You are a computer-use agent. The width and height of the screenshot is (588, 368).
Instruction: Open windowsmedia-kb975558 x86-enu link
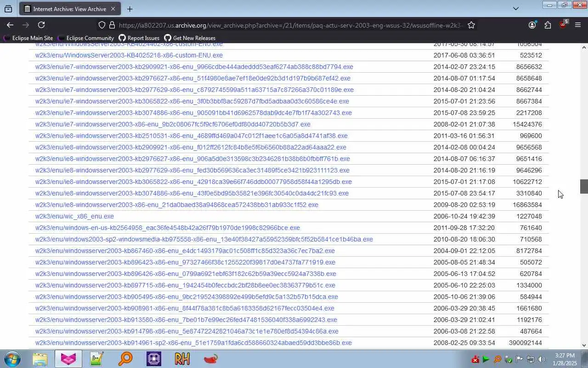click(204, 239)
